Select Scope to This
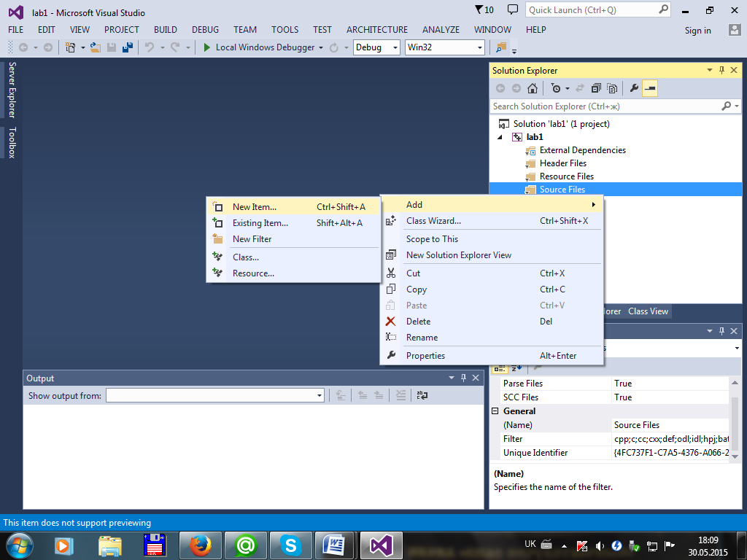This screenshot has height=560, width=747. tap(492, 239)
